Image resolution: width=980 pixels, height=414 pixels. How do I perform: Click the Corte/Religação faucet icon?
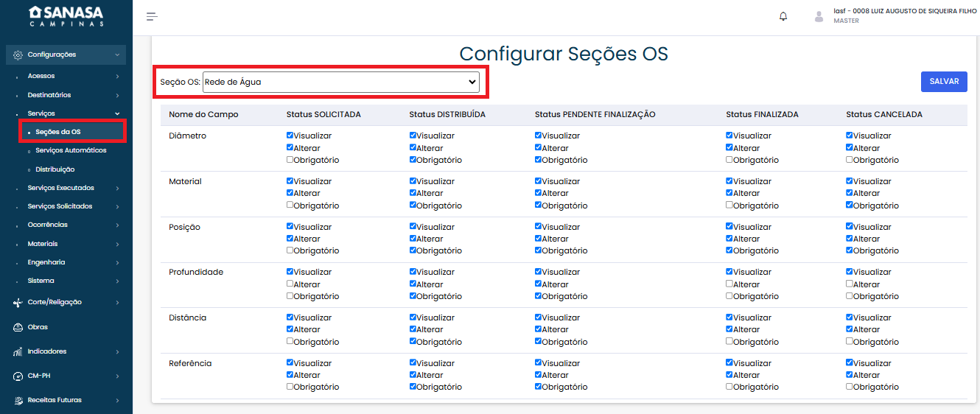click(x=18, y=302)
